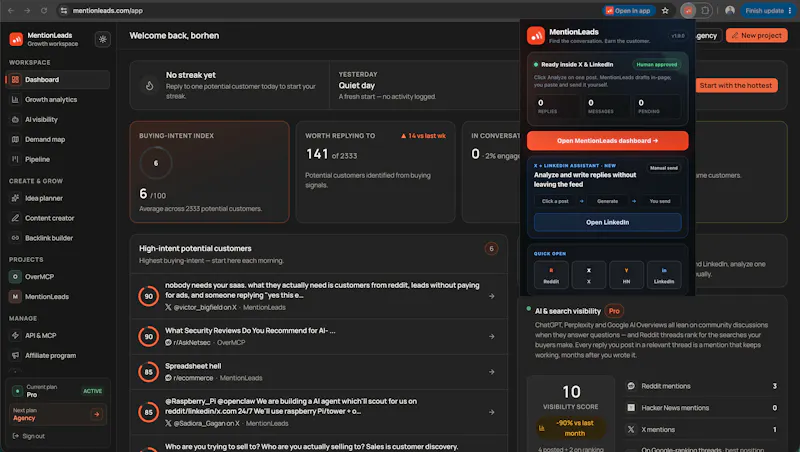Viewport: 800px width, 452px height.
Task: Click the 85 score ring on Spreadsheet hell
Action: (x=148, y=372)
